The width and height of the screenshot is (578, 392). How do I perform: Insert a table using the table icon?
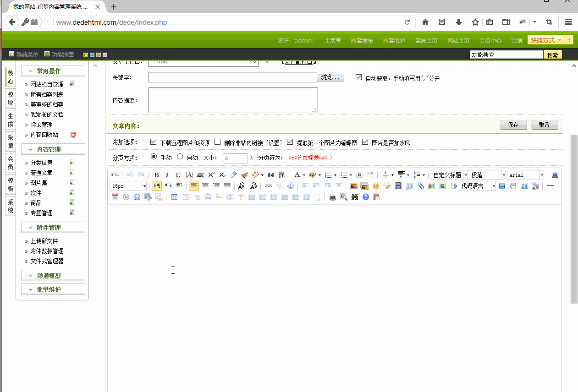click(175, 197)
